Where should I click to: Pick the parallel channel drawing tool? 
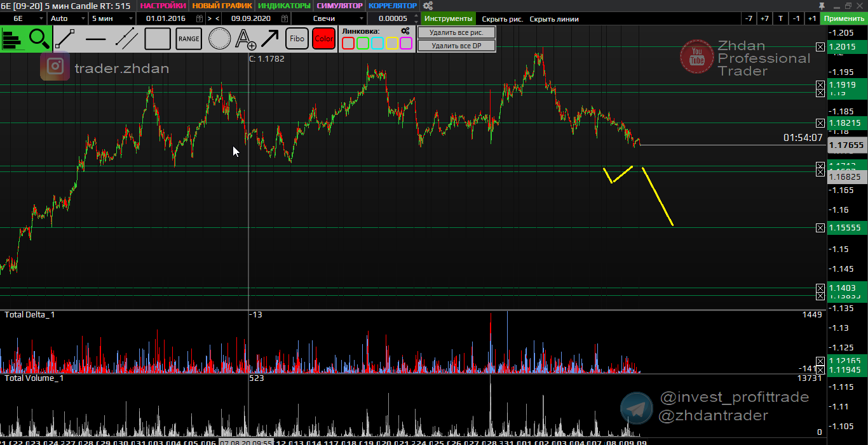tap(126, 39)
